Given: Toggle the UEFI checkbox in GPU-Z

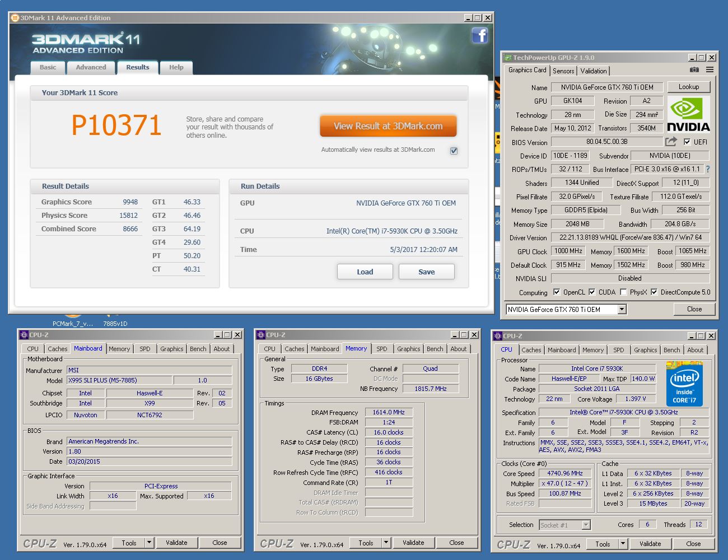Looking at the screenshot, I should pyautogui.click(x=687, y=142).
